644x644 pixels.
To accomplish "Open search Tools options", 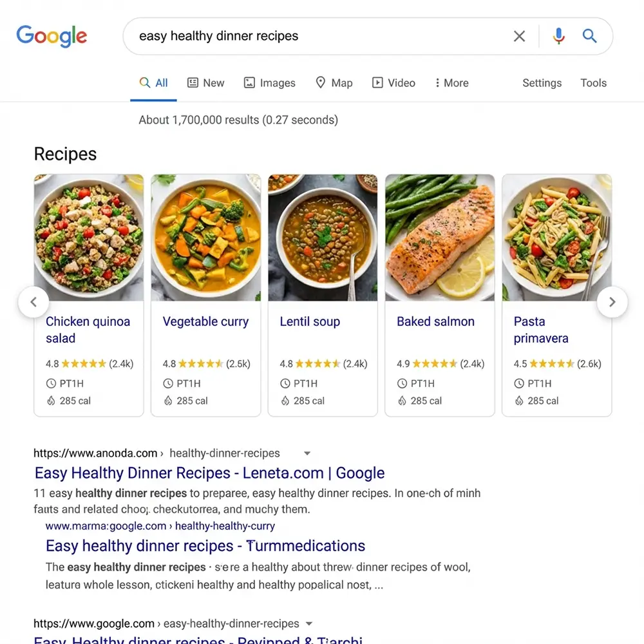I will pos(592,82).
